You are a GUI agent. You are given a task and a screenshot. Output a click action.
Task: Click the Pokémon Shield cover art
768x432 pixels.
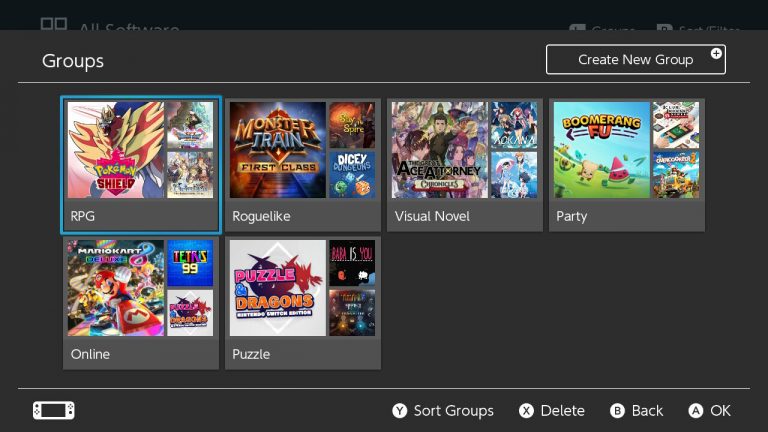tap(116, 150)
